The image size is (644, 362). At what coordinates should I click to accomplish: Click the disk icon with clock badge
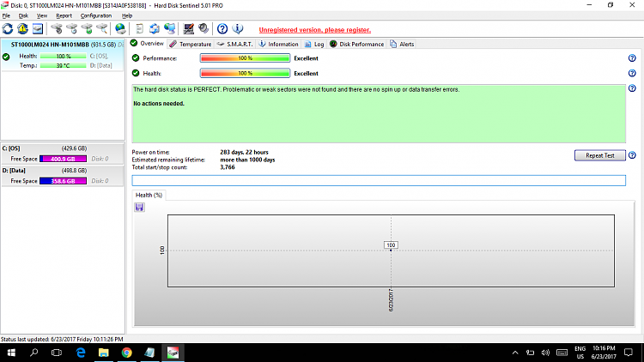point(72,28)
